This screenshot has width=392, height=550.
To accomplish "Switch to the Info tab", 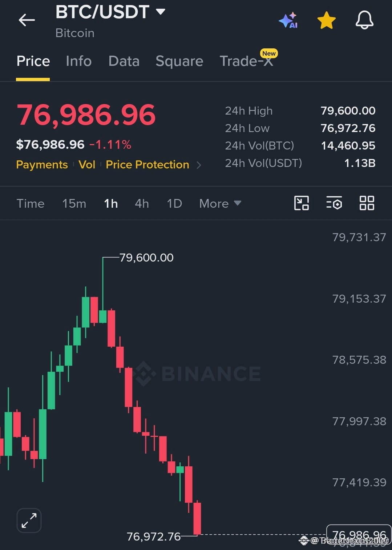I will coord(79,61).
